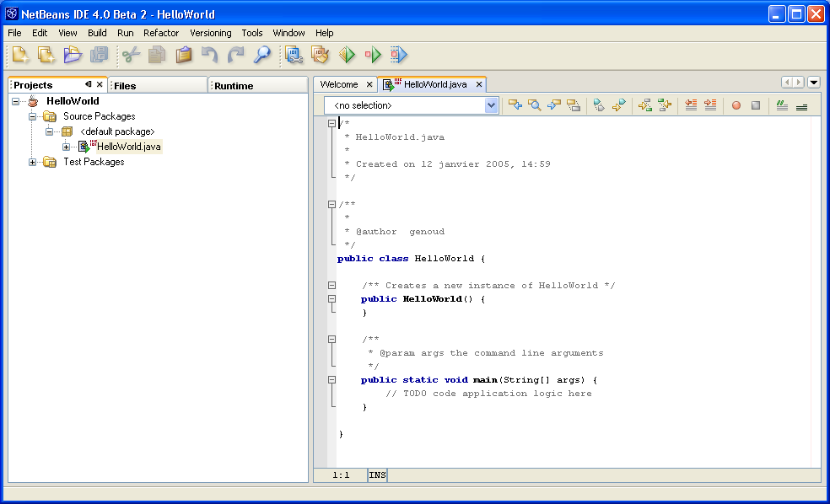Screen dimensions: 830x504
Task: Close the Projects panel tab
Action: 100,84
